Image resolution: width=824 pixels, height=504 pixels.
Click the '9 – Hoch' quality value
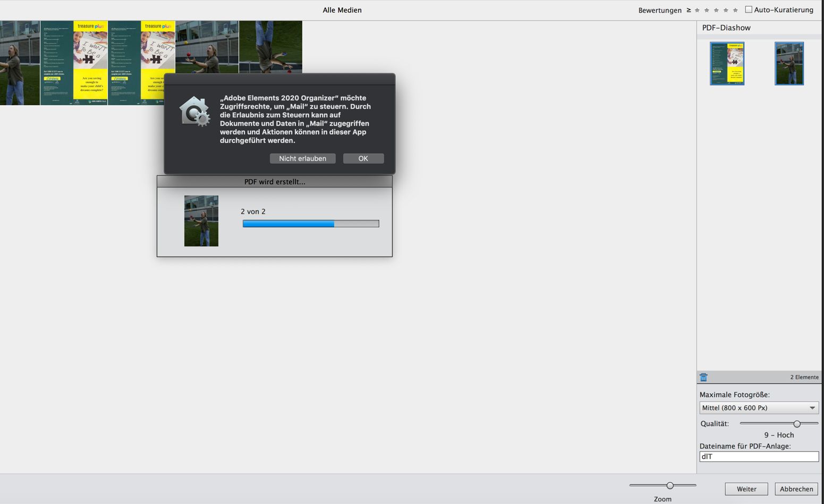(x=779, y=435)
